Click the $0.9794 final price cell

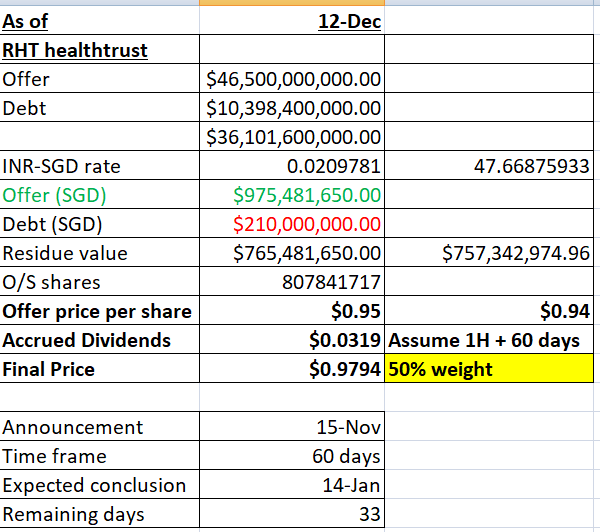coord(292,369)
